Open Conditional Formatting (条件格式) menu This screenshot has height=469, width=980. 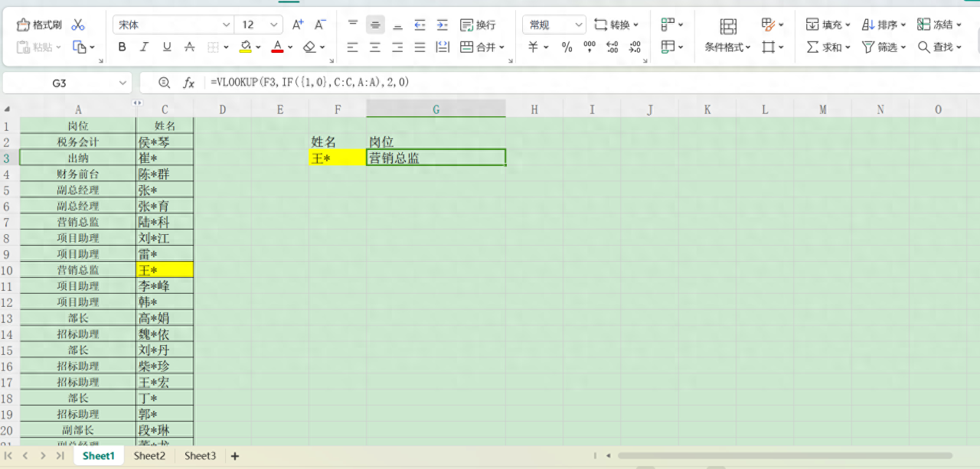727,47
